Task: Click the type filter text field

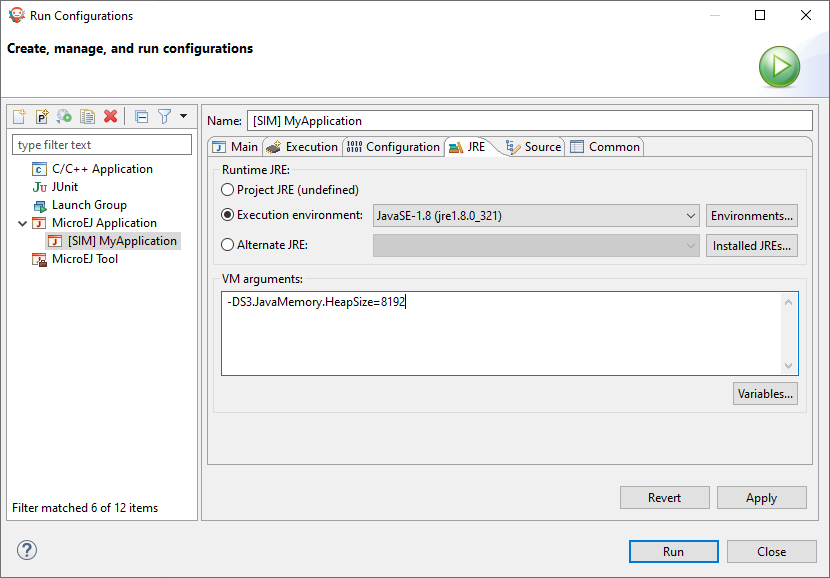Action: (x=102, y=145)
